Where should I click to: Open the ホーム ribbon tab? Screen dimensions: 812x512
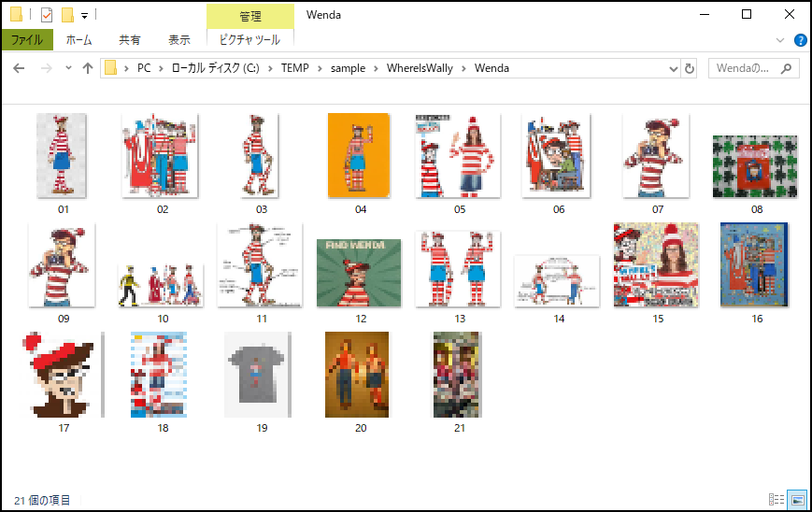pyautogui.click(x=79, y=40)
